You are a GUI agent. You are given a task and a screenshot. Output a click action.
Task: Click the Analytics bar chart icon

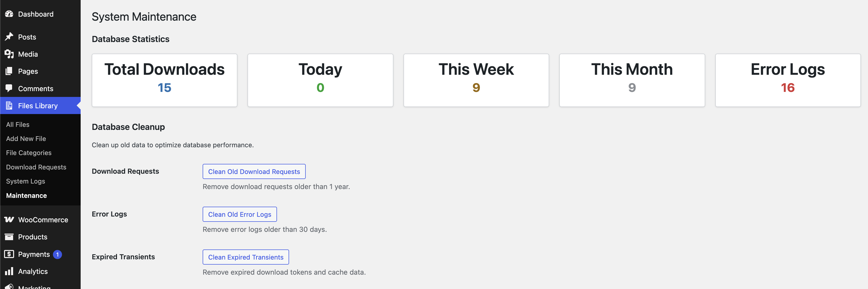[9, 271]
